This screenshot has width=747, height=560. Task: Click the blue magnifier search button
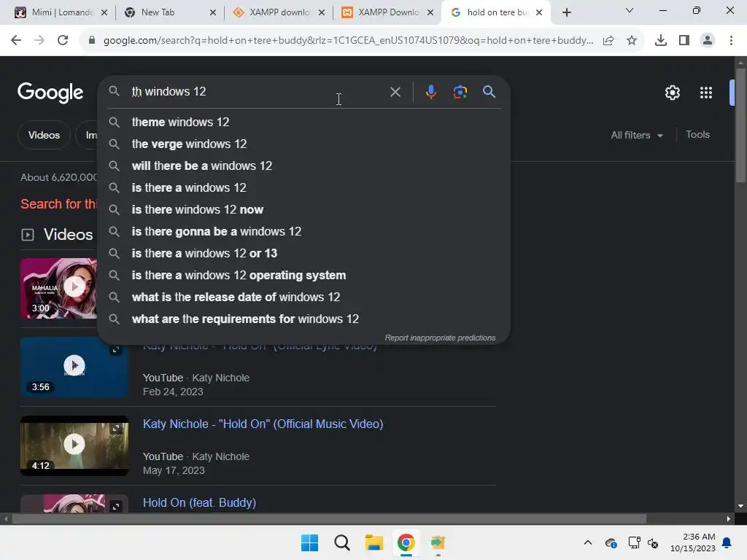click(489, 91)
